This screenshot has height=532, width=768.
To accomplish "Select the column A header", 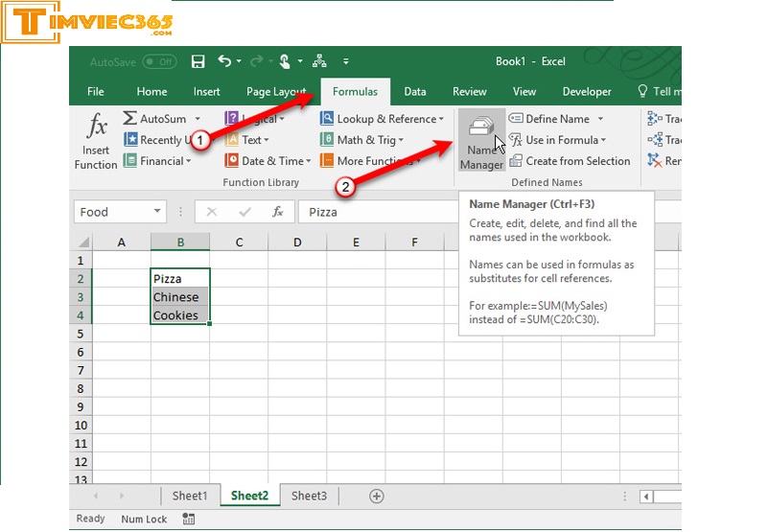I will [122, 242].
